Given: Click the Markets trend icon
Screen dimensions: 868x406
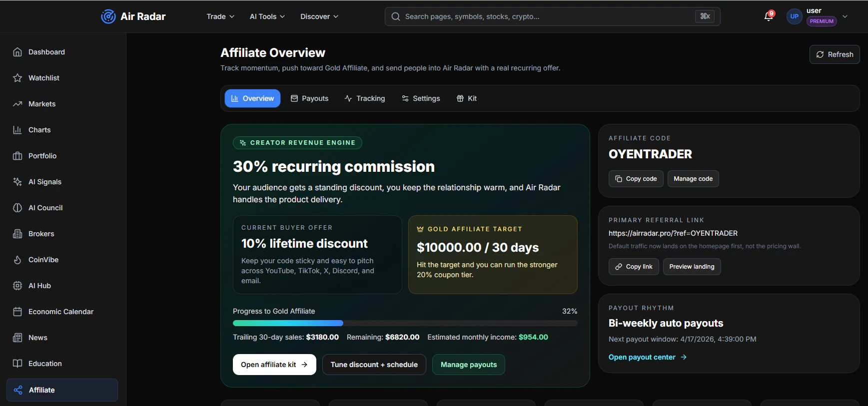Looking at the screenshot, I should [17, 104].
